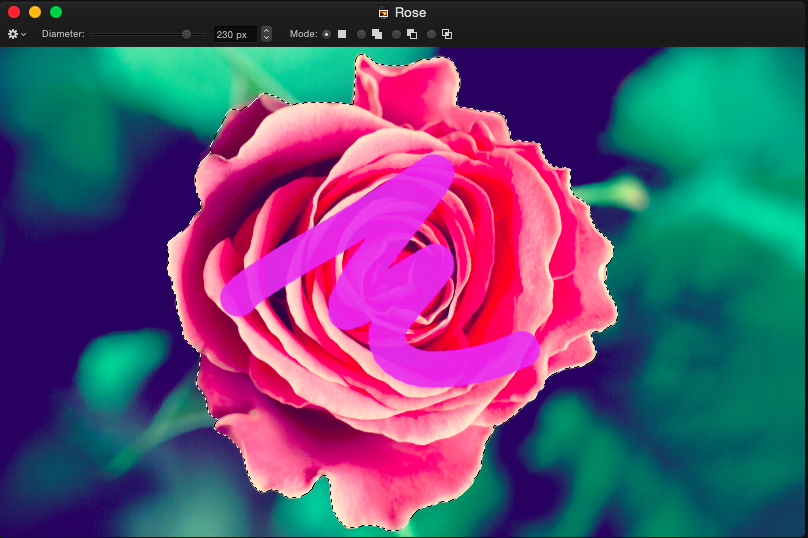Decrease diameter with stepper down arrow
808x538 pixels.
pos(266,38)
